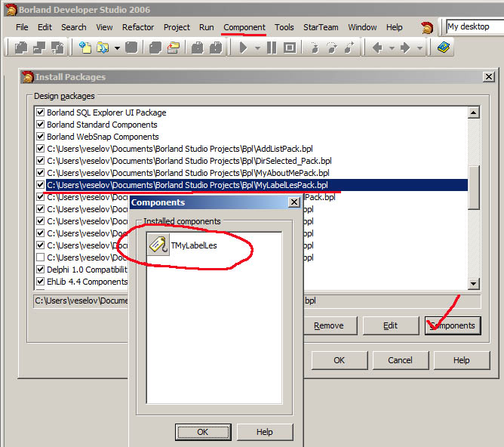Click the Run play icon
The width and height of the screenshot is (504, 447).
point(243,48)
